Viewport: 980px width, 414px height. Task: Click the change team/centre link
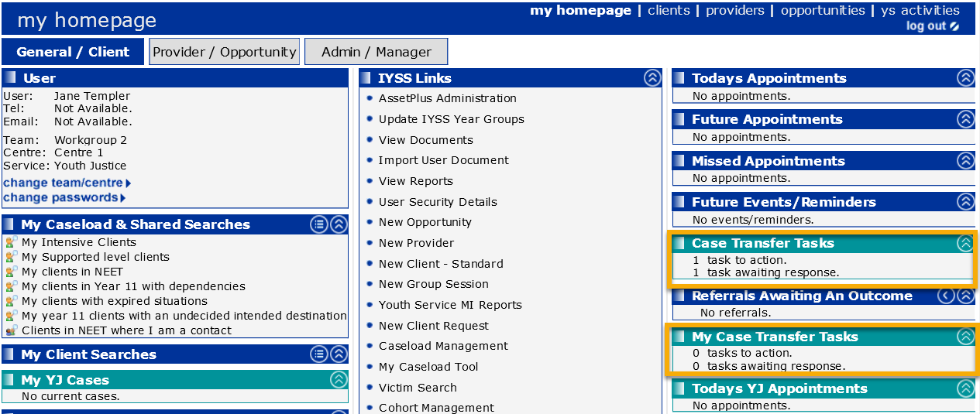tap(63, 183)
